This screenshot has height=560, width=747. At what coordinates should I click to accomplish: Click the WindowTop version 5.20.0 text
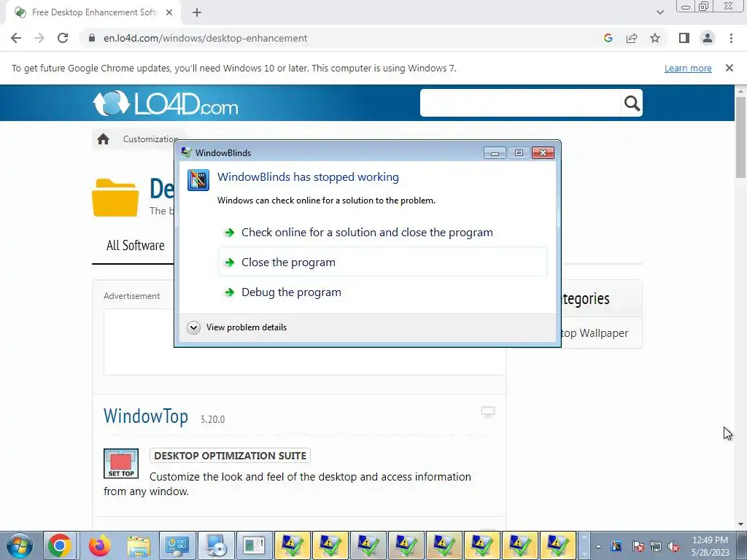(212, 419)
